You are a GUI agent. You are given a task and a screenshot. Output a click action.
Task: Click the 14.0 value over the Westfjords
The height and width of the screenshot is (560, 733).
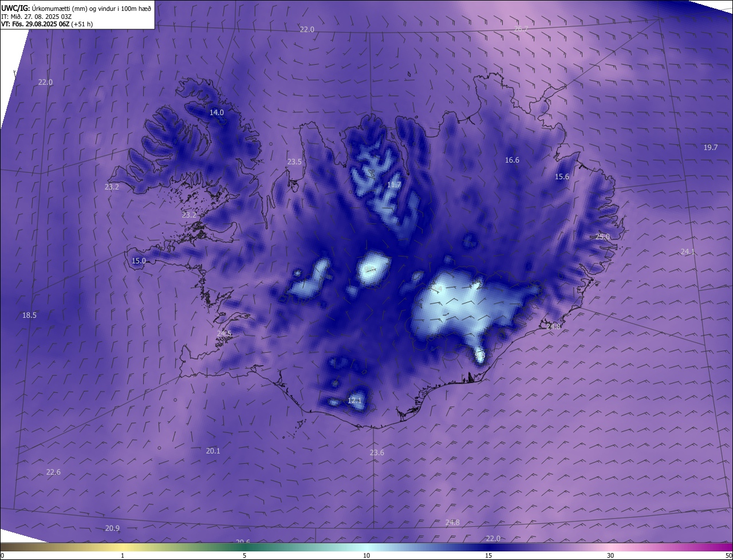216,112
